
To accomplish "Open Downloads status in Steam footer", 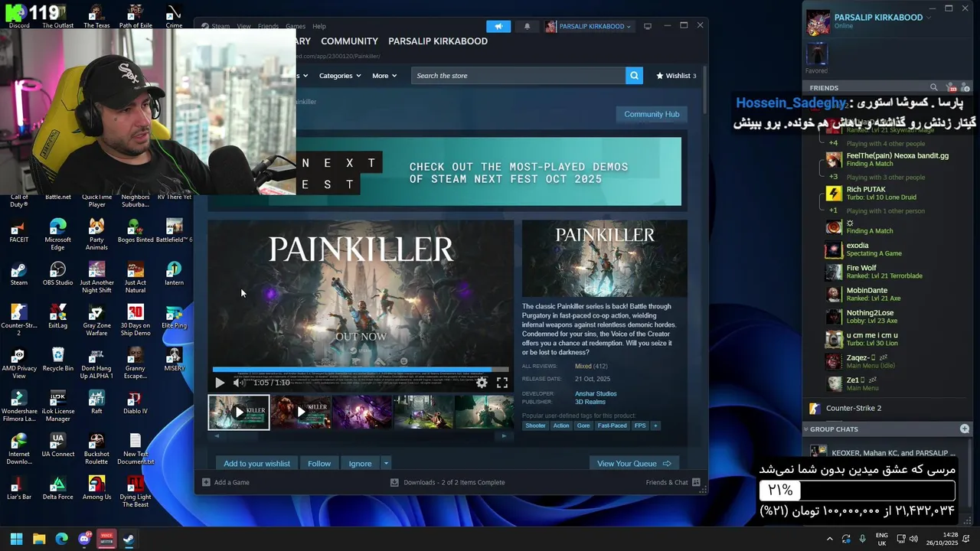I will point(447,482).
